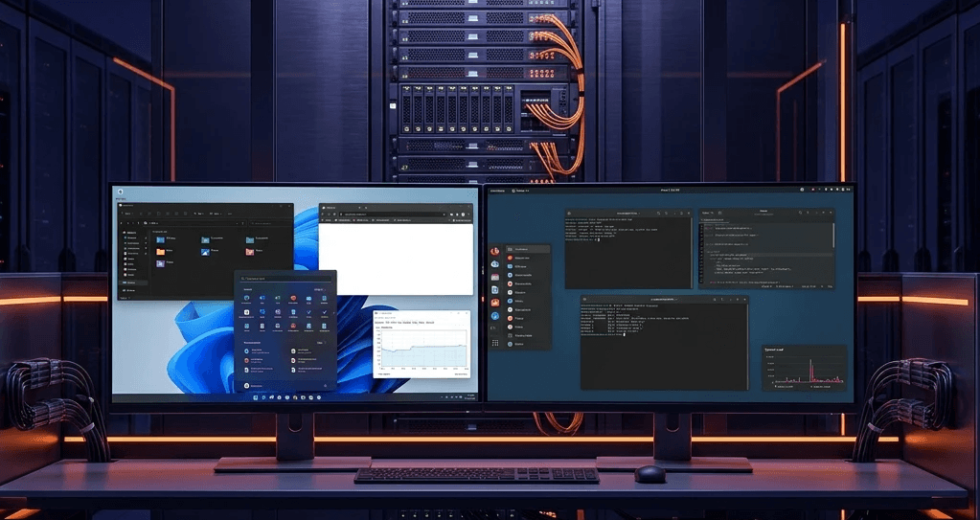This screenshot has height=520, width=980.
Task: Launch the orange shopping bag icon in dock
Action: [x=495, y=303]
